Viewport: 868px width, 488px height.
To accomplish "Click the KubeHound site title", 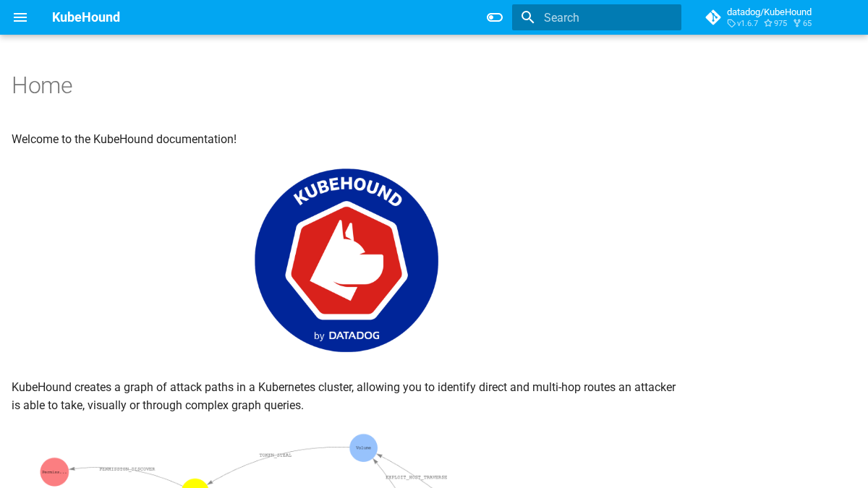I will click(86, 17).
